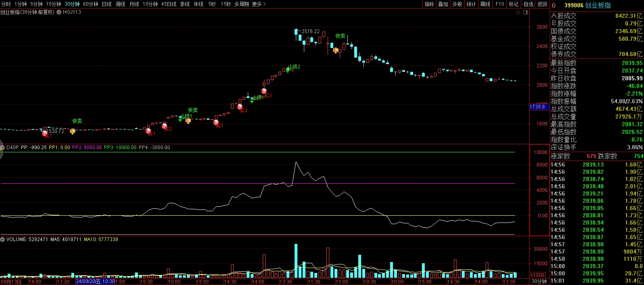Viewport: 644px width, 285px height.
Task: Click the X1000 volume scale button
Action: [x=537, y=275]
